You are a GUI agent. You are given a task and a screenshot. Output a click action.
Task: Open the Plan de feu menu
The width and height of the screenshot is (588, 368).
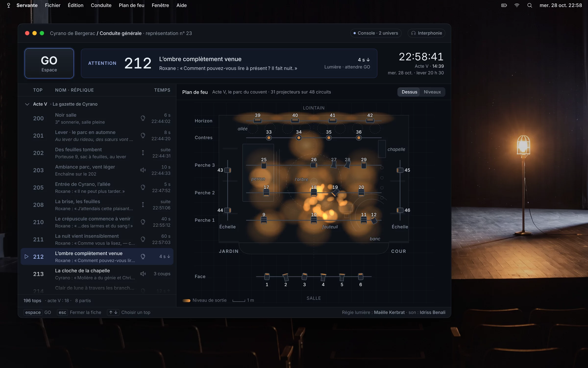pos(131,5)
